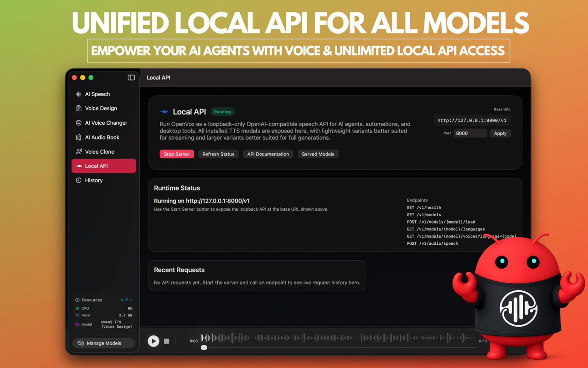The image size is (588, 368).
Task: Open the History section via clock icon
Action: click(x=94, y=180)
